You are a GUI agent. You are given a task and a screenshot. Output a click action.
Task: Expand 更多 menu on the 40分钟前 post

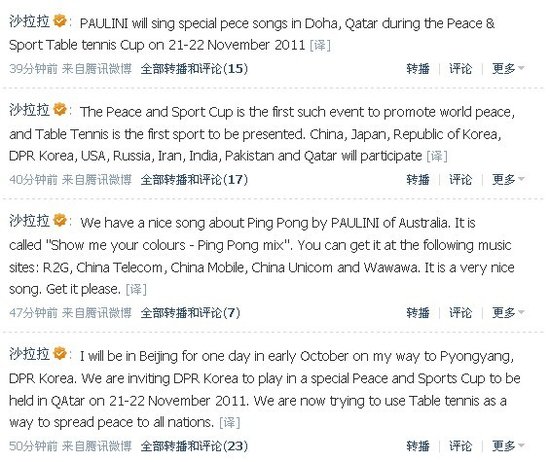pyautogui.click(x=508, y=179)
